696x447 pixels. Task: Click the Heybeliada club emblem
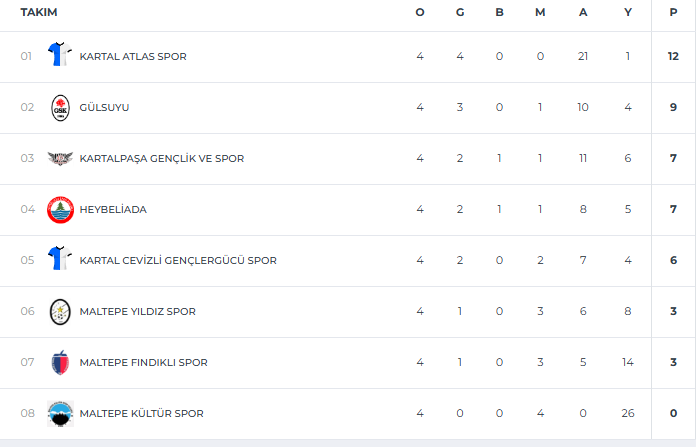(60, 209)
